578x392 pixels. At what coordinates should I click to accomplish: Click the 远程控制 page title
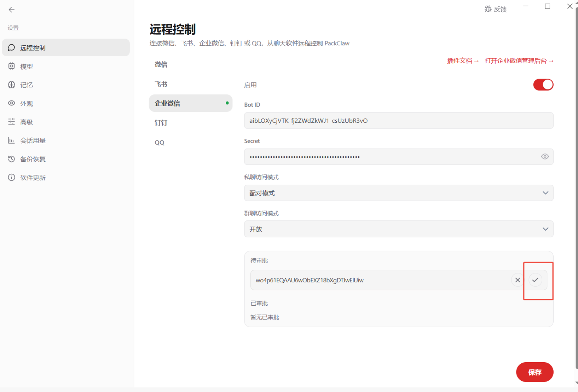click(x=173, y=29)
